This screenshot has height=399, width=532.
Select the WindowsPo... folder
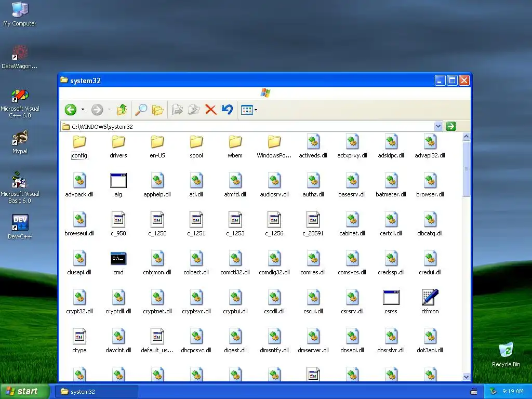click(x=274, y=147)
